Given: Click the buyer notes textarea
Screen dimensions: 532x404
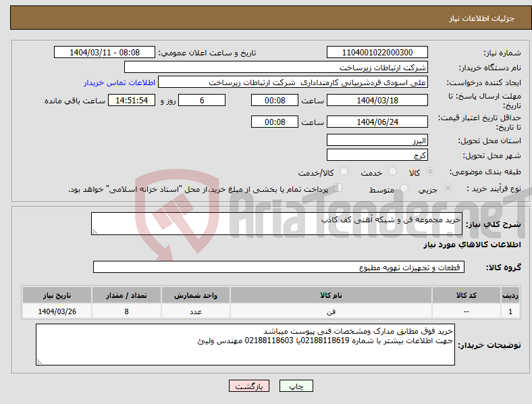Looking at the screenshot, I should [245, 345].
